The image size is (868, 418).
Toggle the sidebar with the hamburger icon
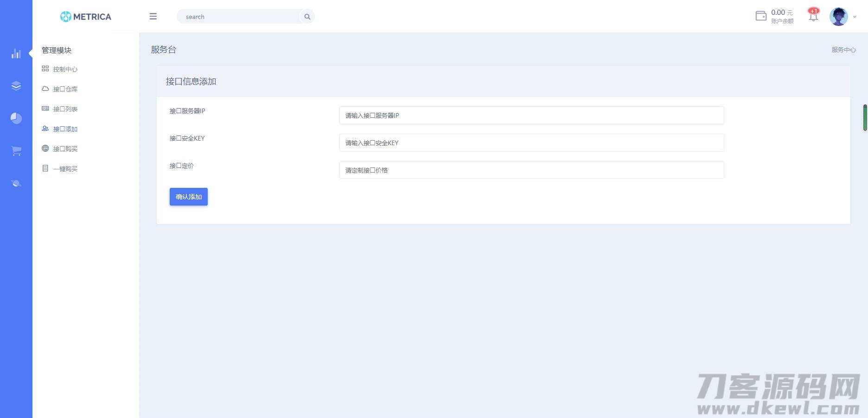tap(153, 16)
